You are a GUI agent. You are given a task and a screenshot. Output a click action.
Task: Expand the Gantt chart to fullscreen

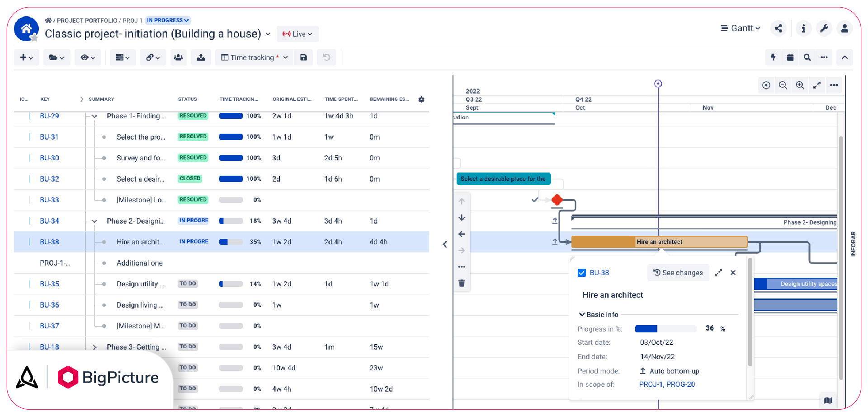(817, 85)
